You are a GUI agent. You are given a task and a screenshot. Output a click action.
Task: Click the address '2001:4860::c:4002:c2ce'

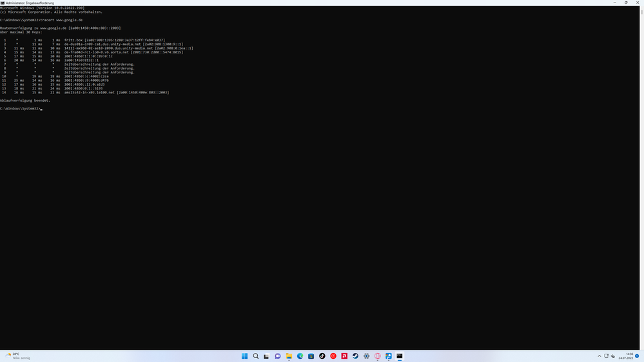pos(86,77)
